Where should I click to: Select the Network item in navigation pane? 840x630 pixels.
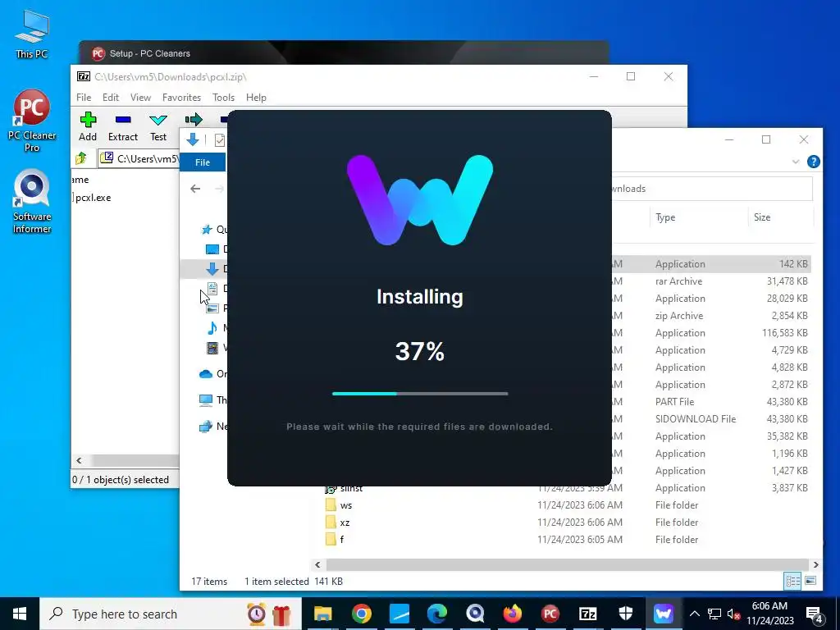coord(206,427)
